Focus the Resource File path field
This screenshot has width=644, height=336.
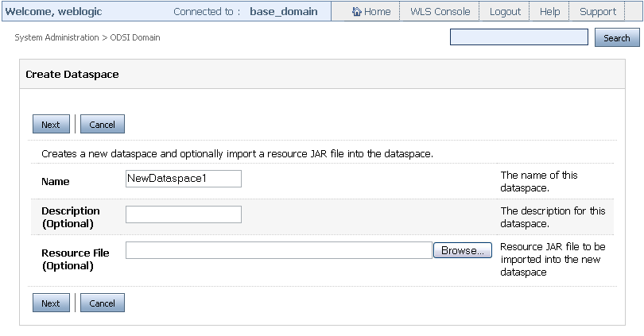(279, 250)
